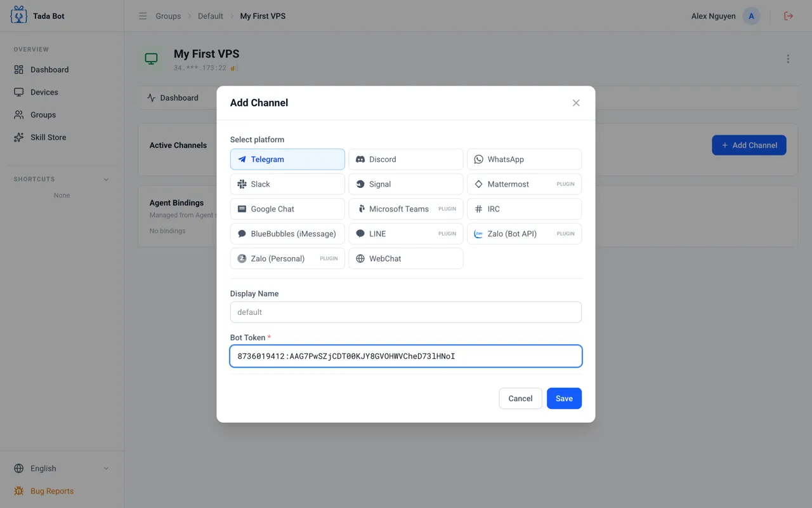Click the Signal logo icon
Viewport: 812px width, 508px height.
[x=360, y=184]
